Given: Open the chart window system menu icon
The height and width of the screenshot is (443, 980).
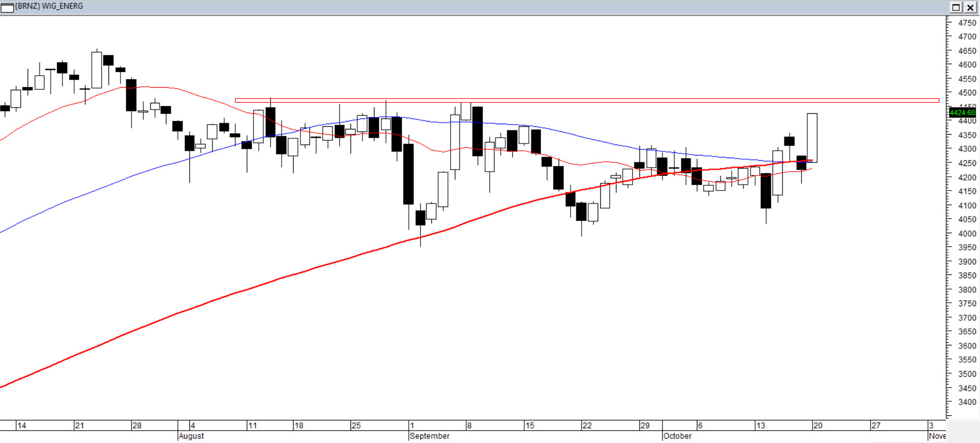Looking at the screenshot, I should [7, 7].
